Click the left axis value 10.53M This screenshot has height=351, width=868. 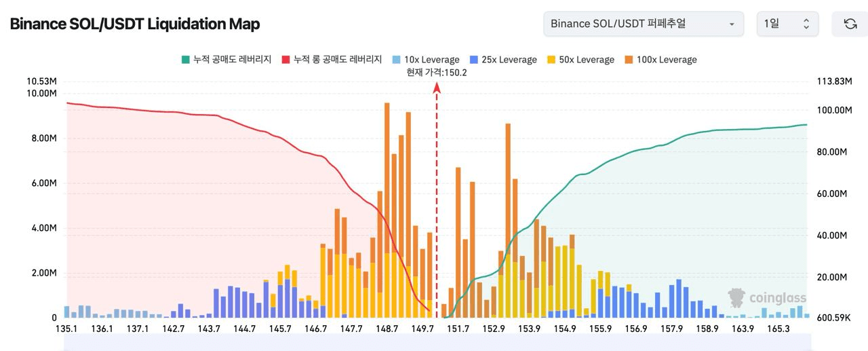[41, 81]
